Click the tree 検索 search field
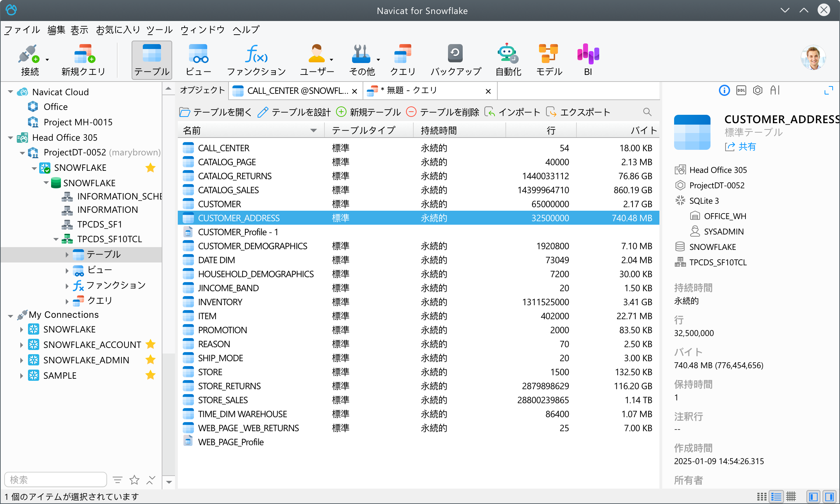 tap(56, 479)
